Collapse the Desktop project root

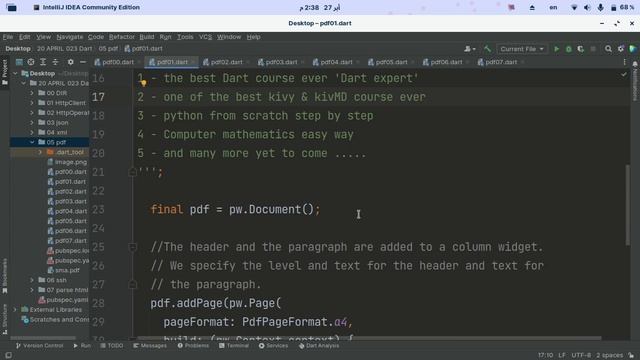(16, 73)
